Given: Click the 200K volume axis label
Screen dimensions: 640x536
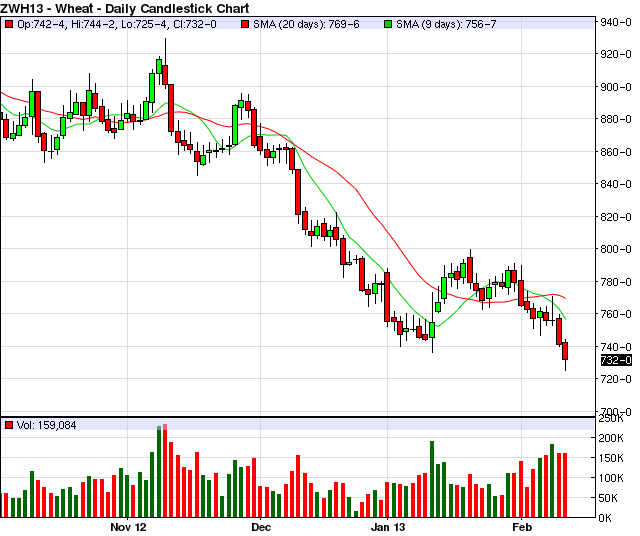Looking at the screenshot, I should (611, 438).
